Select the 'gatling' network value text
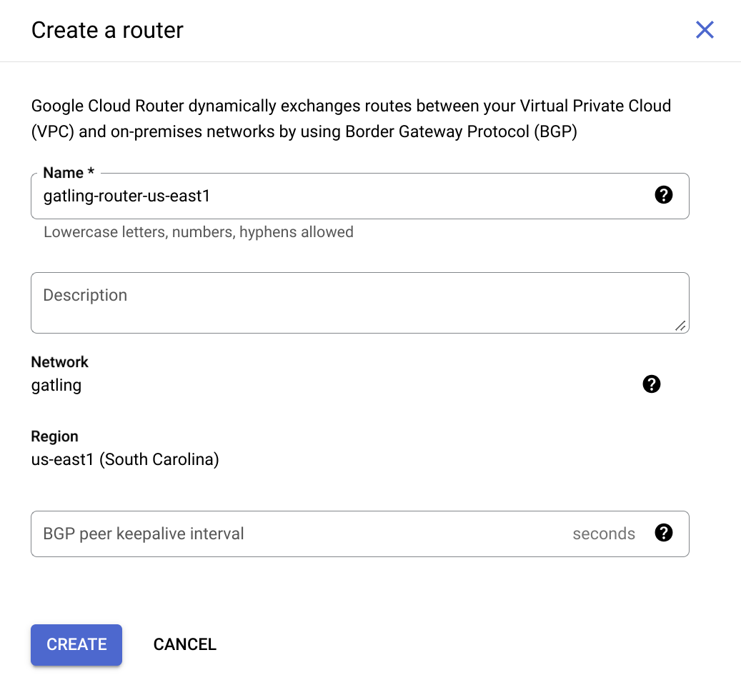 click(56, 386)
